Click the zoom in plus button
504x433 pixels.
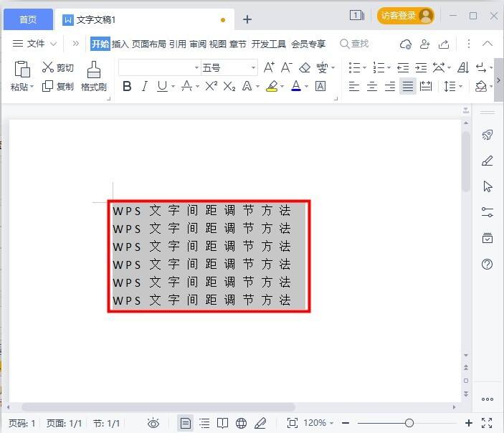click(469, 423)
